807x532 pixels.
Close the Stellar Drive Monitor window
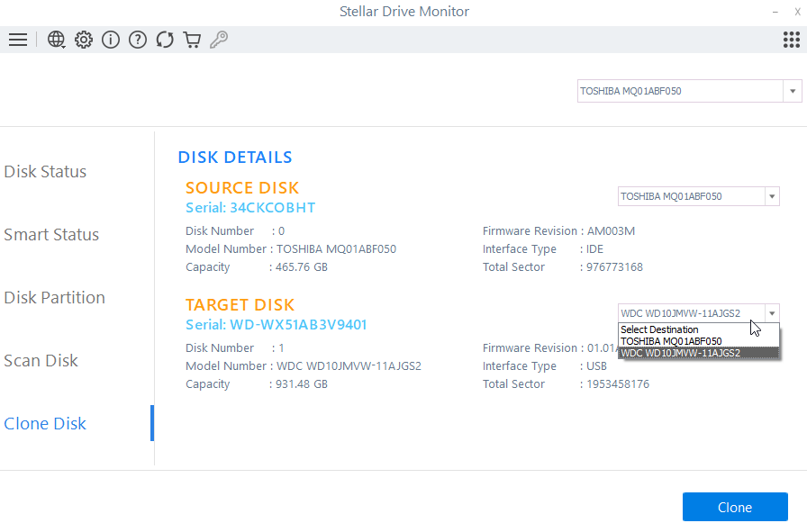797,12
